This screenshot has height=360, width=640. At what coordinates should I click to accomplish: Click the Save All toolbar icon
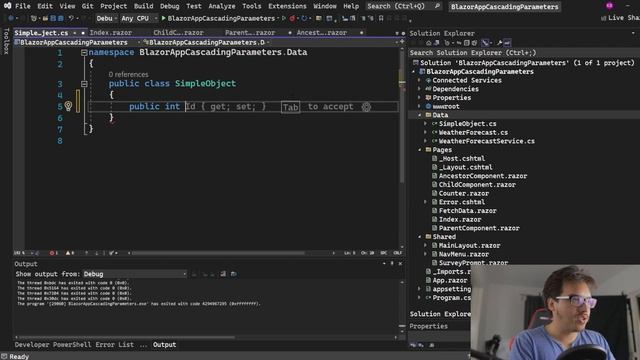tap(60, 18)
